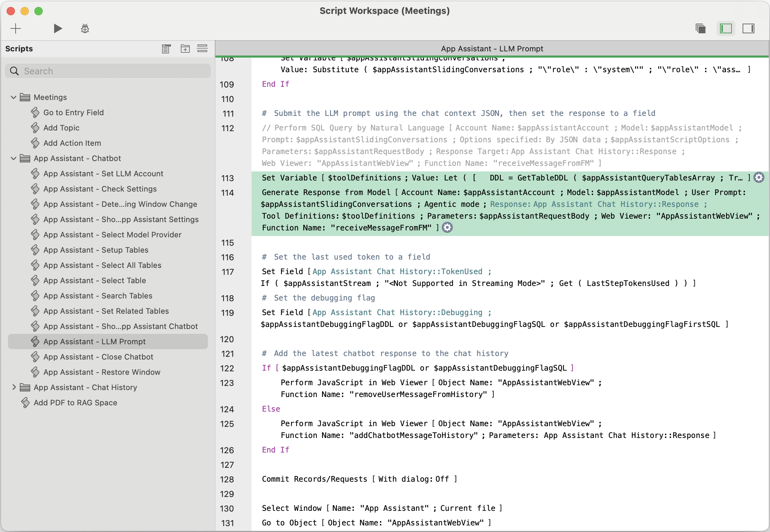Open the script debugger bug icon
Image resolution: width=770 pixels, height=532 pixels.
click(x=85, y=28)
